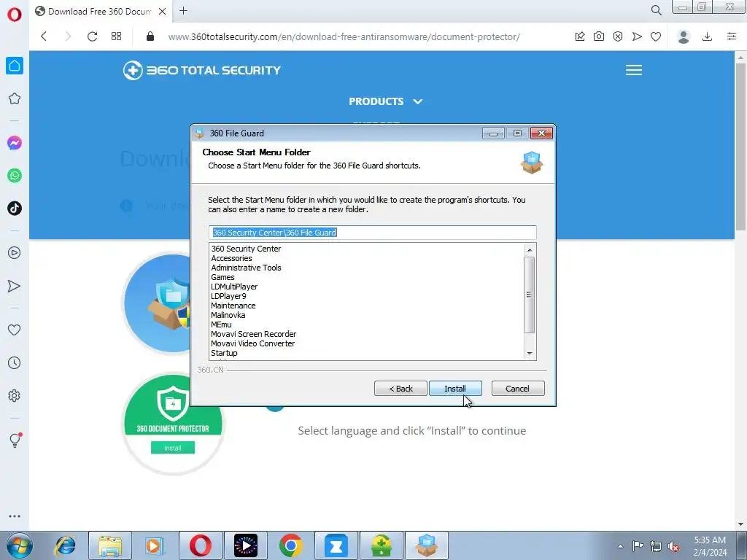
Task: Select MEmu in the folder list
Action: (221, 324)
